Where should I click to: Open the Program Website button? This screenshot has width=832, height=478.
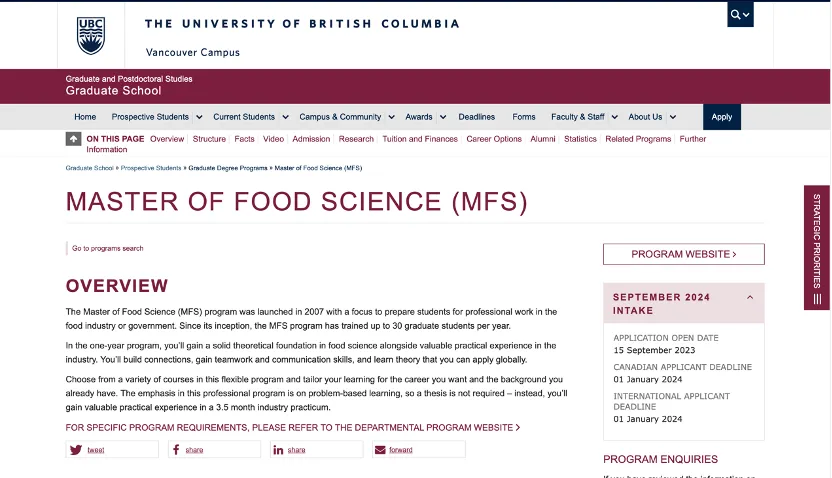click(683, 254)
